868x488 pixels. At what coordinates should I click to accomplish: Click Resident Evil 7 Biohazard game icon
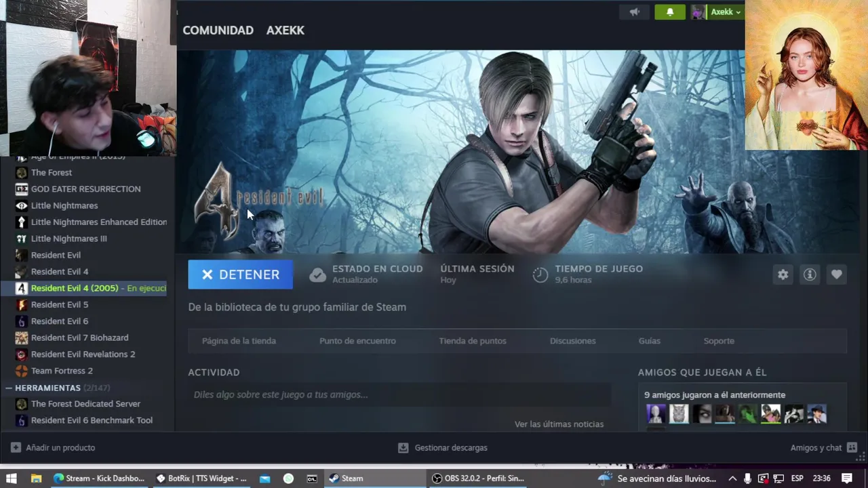[x=22, y=338]
